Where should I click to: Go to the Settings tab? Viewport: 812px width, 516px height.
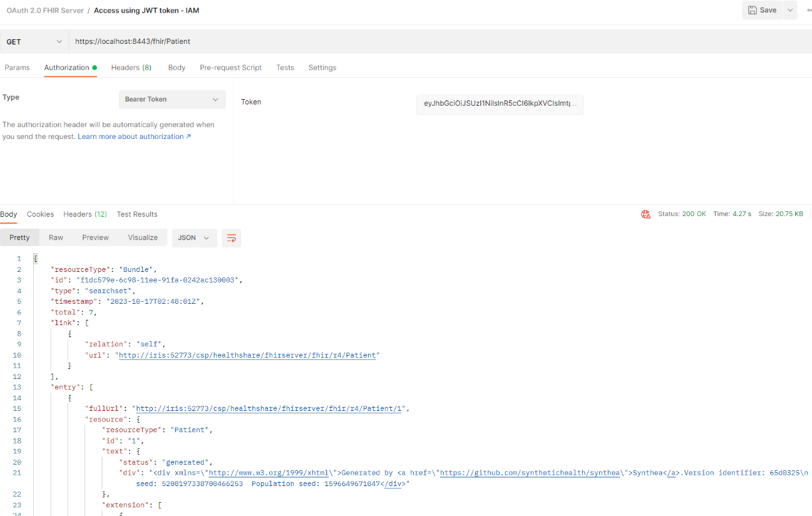[x=322, y=68]
